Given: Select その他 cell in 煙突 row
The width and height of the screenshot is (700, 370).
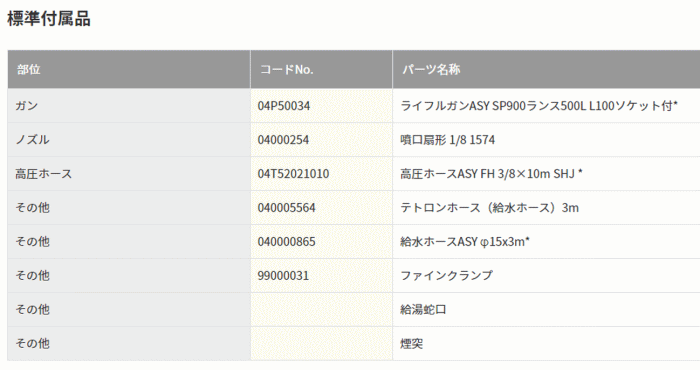Looking at the screenshot, I should 129,343.
